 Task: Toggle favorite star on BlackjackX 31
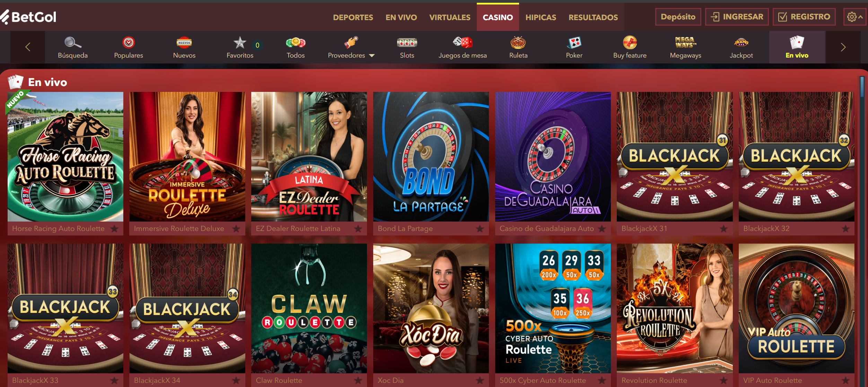[724, 229]
